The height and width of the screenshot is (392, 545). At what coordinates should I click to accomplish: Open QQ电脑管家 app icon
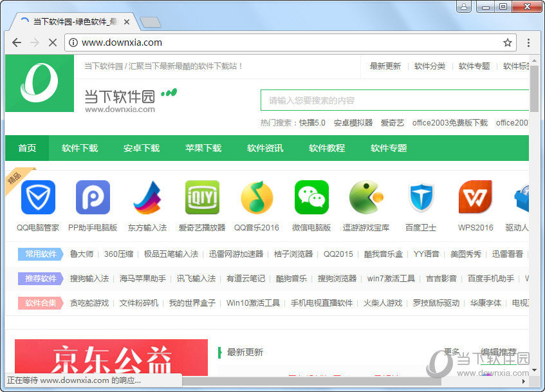[x=38, y=197]
